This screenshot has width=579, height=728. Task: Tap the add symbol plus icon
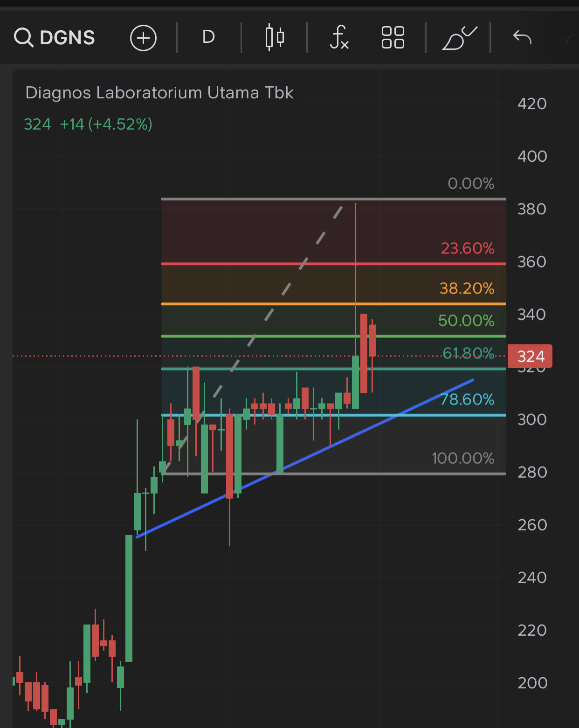point(143,38)
